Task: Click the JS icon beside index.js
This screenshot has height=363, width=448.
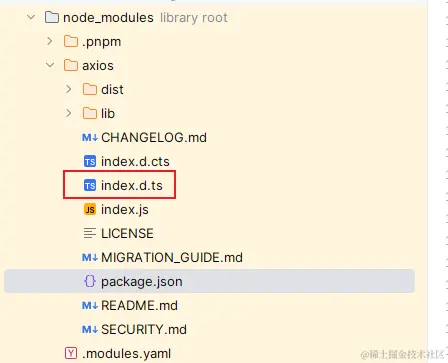Action: (90, 209)
